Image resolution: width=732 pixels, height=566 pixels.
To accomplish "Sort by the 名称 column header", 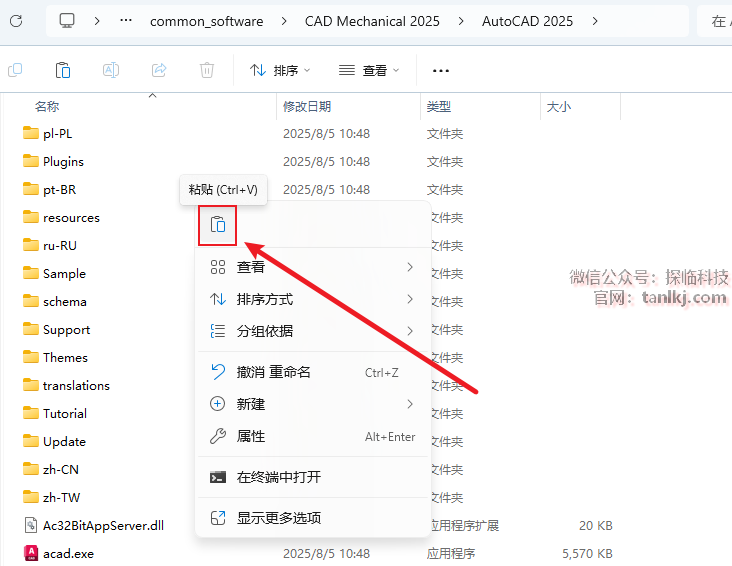I will coord(47,106).
